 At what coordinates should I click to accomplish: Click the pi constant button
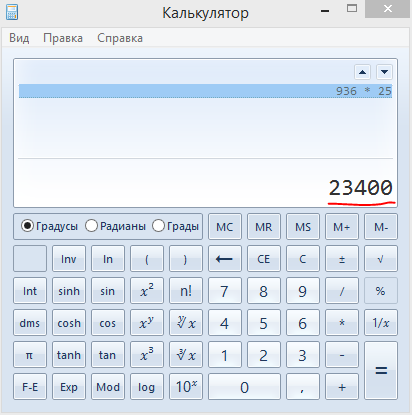(30, 355)
